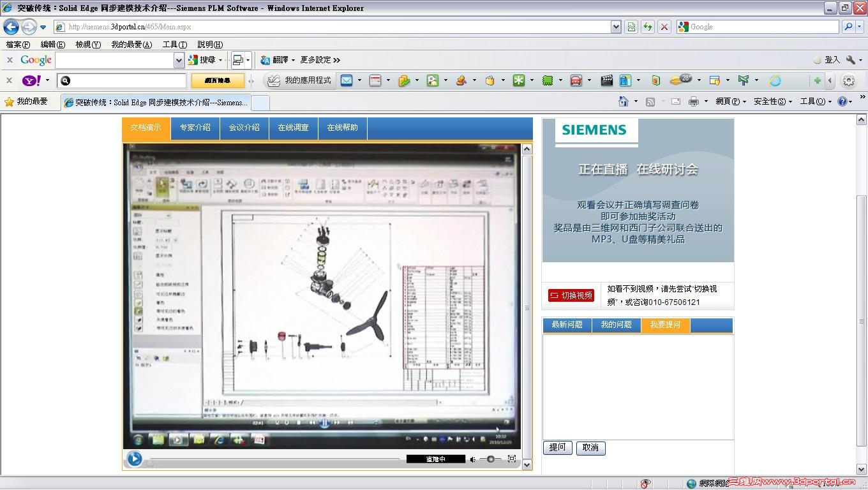The width and height of the screenshot is (868, 490).
Task: Open the recent pages dropdown arrow
Action: point(43,27)
